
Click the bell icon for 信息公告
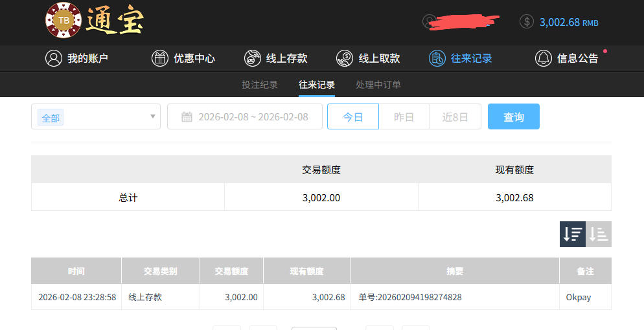(543, 58)
